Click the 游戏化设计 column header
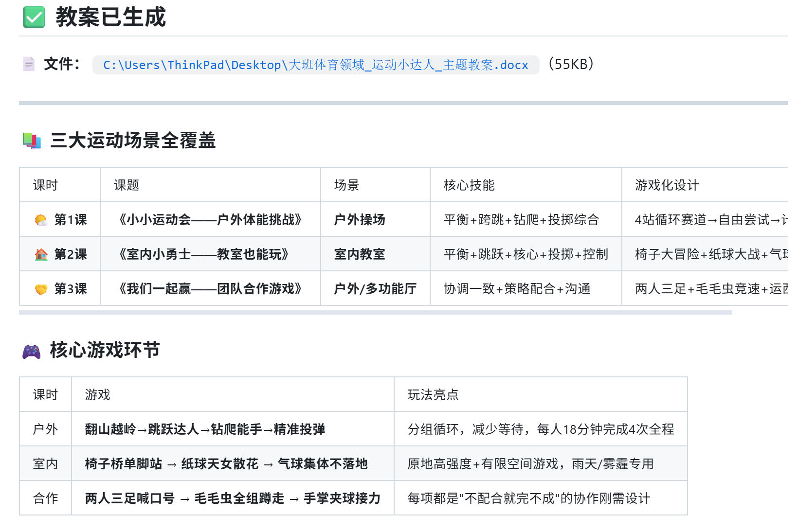This screenshot has height=532, width=798. coord(667,185)
